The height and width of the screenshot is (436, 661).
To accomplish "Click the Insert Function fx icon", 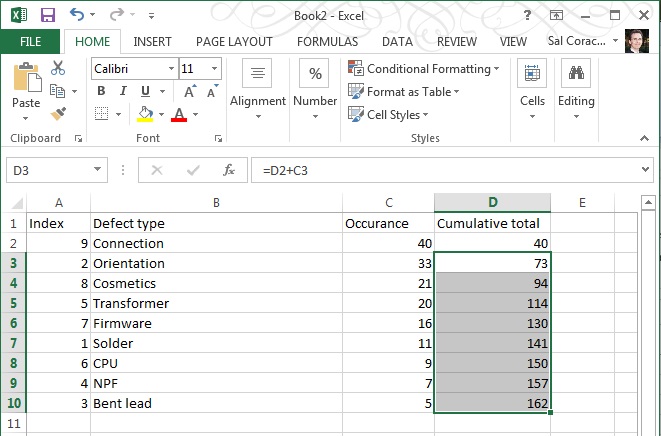I will coord(229,170).
